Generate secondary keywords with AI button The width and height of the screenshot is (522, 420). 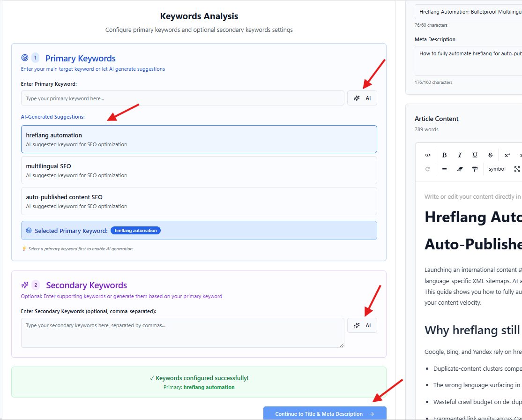(x=362, y=325)
